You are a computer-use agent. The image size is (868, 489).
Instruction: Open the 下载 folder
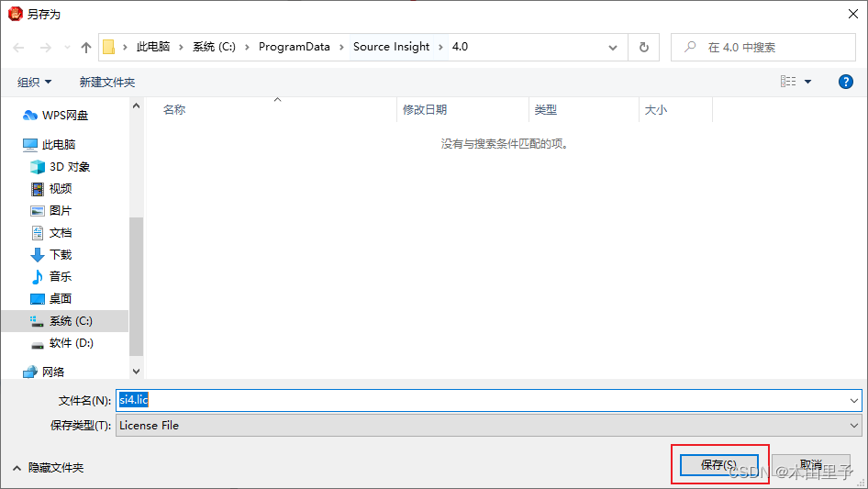(51, 255)
